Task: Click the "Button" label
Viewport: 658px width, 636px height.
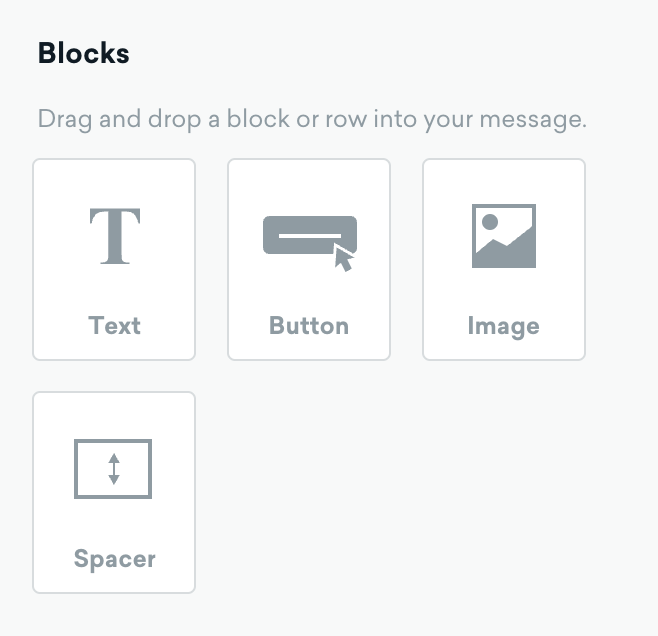Action: [309, 326]
